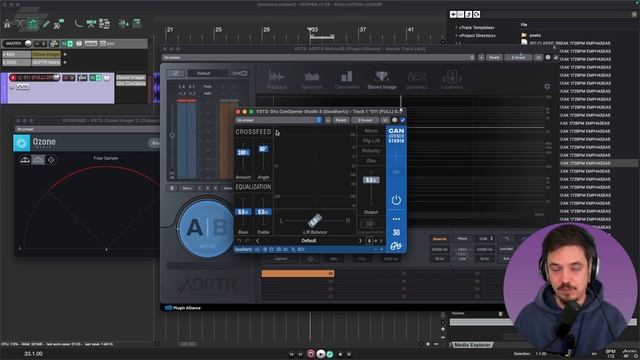Image resolution: width=640 pixels, height=360 pixels.
Task: Click the L/R Balance slider knob
Action: (314, 220)
